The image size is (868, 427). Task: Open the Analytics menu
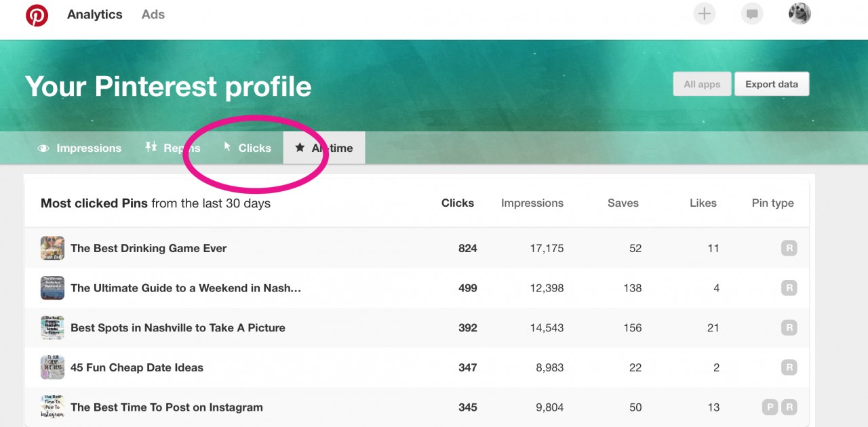click(x=95, y=14)
